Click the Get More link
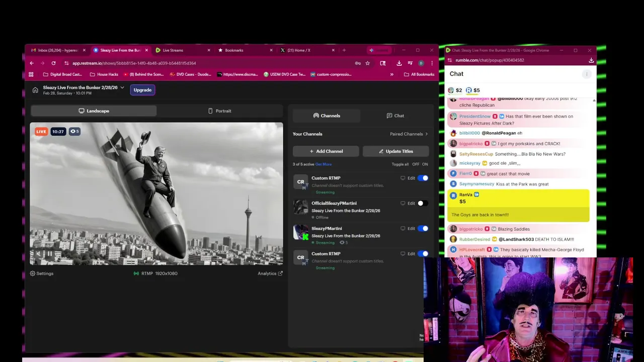644x362 pixels. tap(324, 164)
